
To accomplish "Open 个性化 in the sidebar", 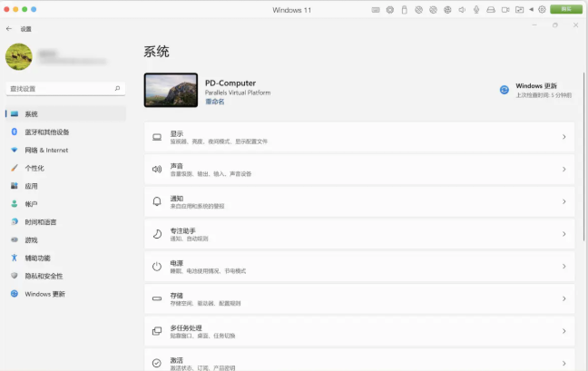I will tap(65, 168).
